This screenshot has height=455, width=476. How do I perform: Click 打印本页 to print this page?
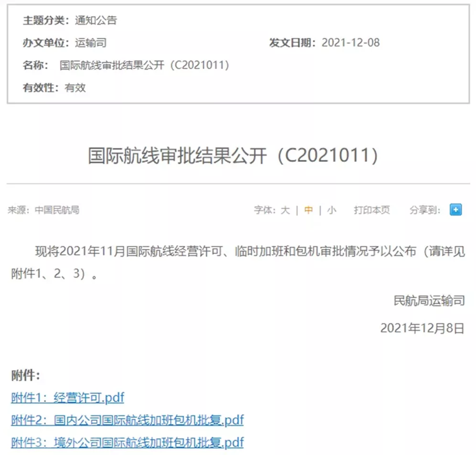(x=372, y=210)
